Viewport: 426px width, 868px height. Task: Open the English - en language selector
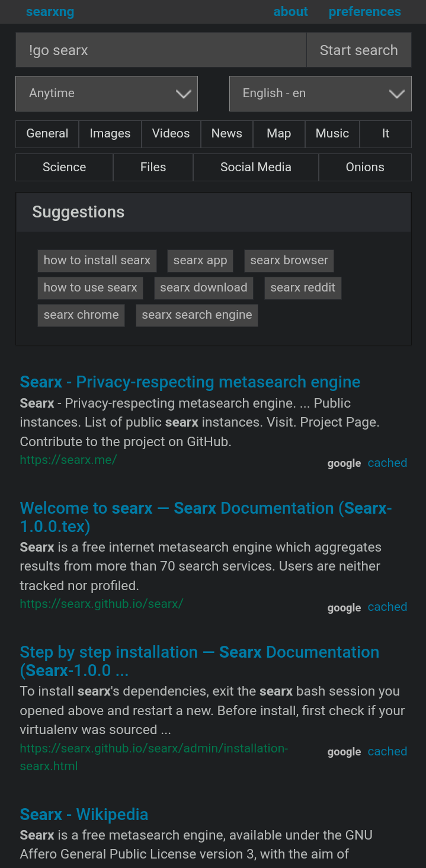320,93
